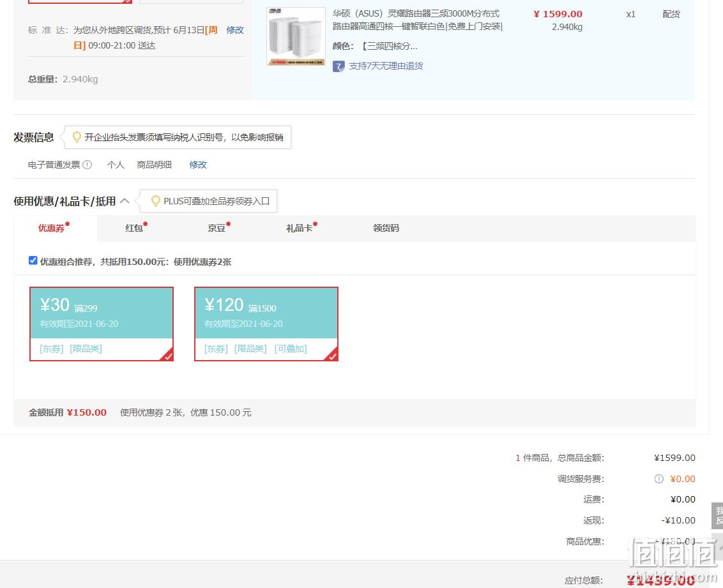Click the info icon beside 电子普通发票
The height and width of the screenshot is (588, 723).
click(x=87, y=165)
